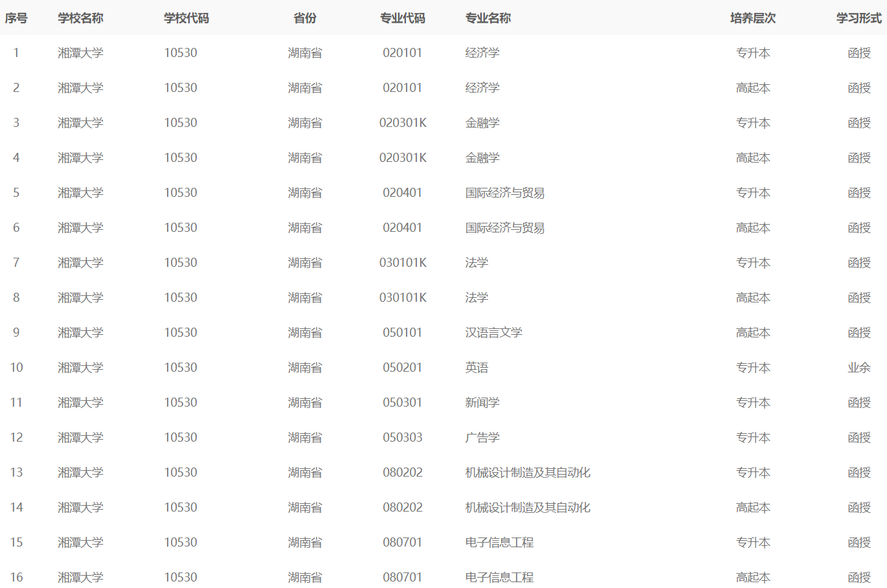This screenshot has width=887, height=588.
Task: Click major code 050303
Action: pos(403,438)
